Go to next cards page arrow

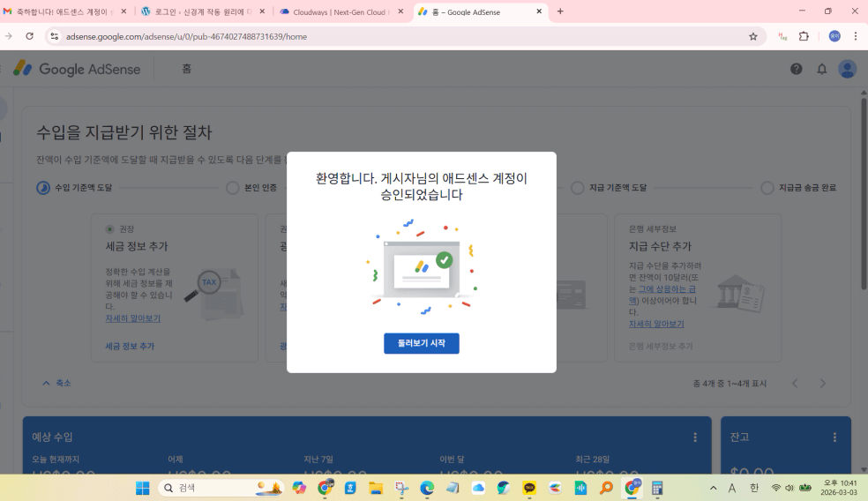pyautogui.click(x=823, y=383)
